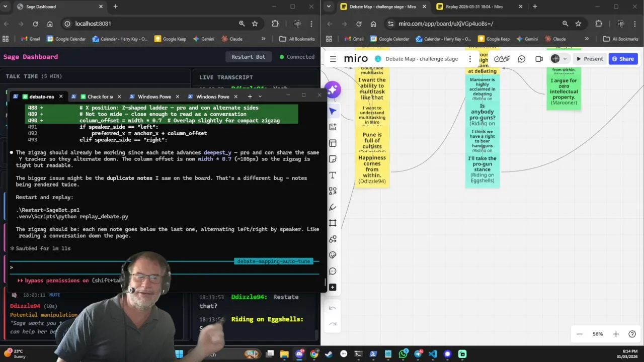644x362 pixels.
Task: Open clock and date in system tray
Action: point(627,354)
